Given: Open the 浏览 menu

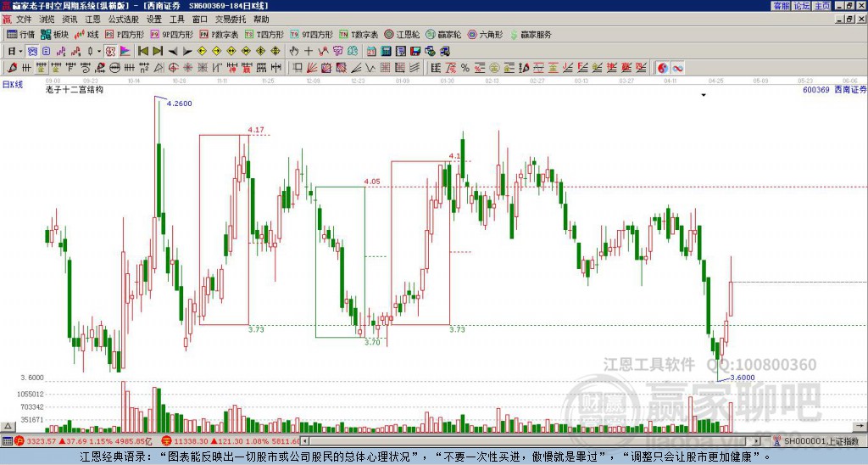Looking at the screenshot, I should 47,20.
